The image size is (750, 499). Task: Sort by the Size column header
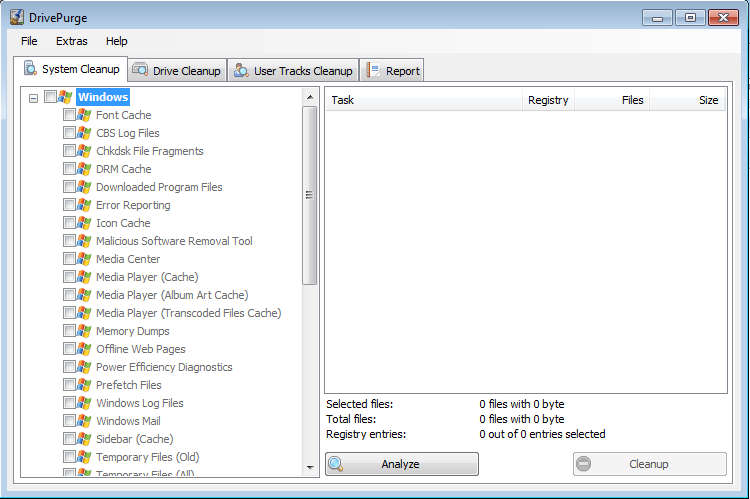tap(687, 100)
